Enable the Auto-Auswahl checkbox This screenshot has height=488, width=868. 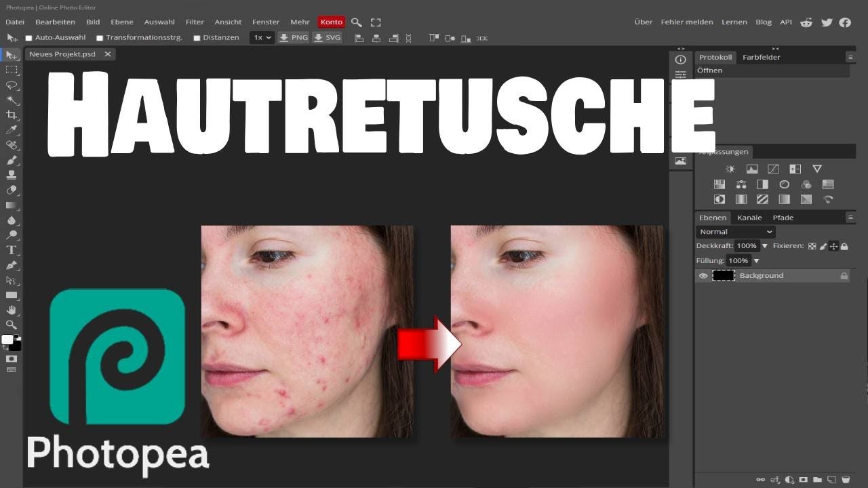(29, 38)
